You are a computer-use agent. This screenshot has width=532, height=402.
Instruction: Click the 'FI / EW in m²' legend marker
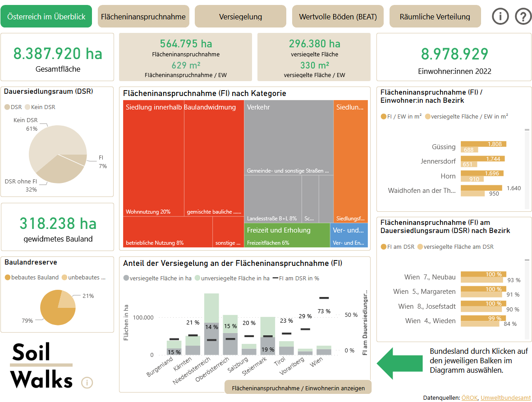384,116
